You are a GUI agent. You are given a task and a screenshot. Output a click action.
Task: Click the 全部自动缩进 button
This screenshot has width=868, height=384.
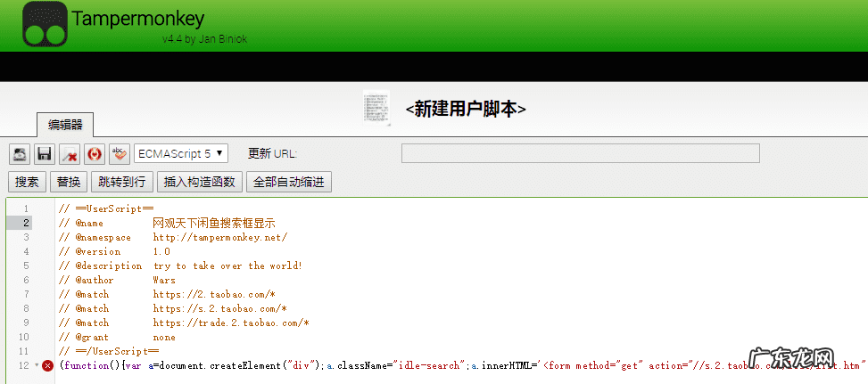click(288, 183)
